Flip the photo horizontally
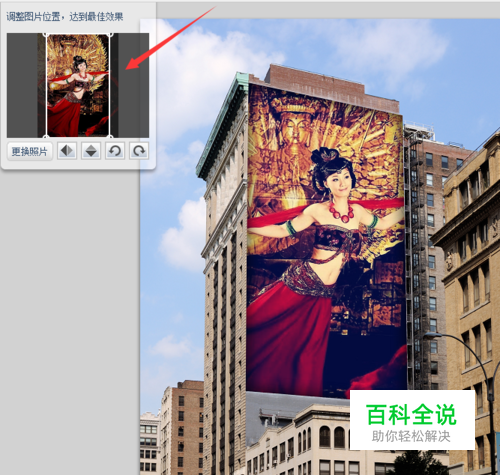Viewport: 500px width, 475px height. tap(67, 151)
